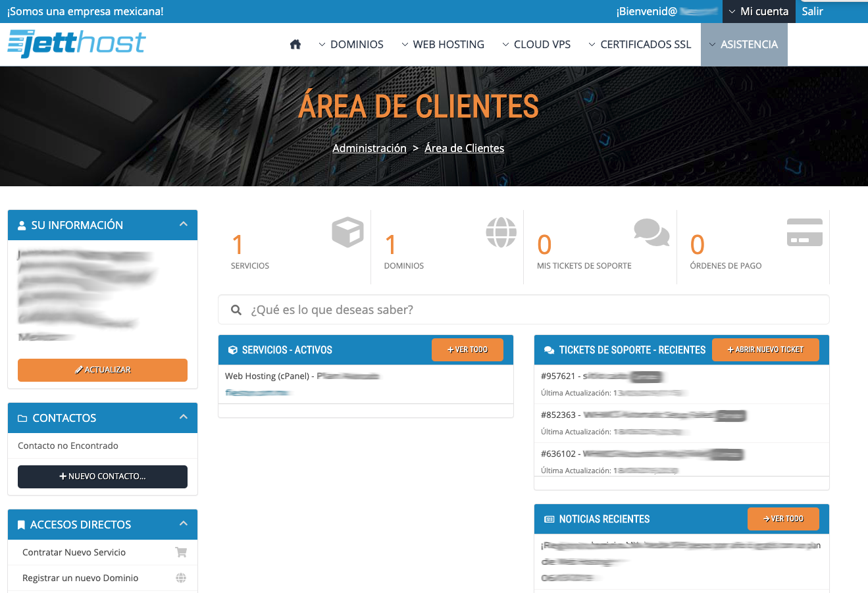
Task: Click the Nuevo Contacto button
Action: (x=103, y=477)
